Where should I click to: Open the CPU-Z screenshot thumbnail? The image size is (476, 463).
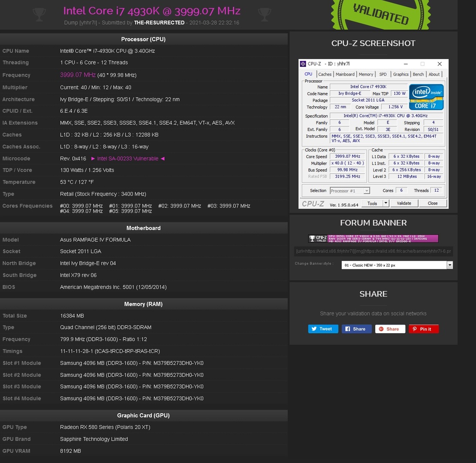[x=374, y=134]
